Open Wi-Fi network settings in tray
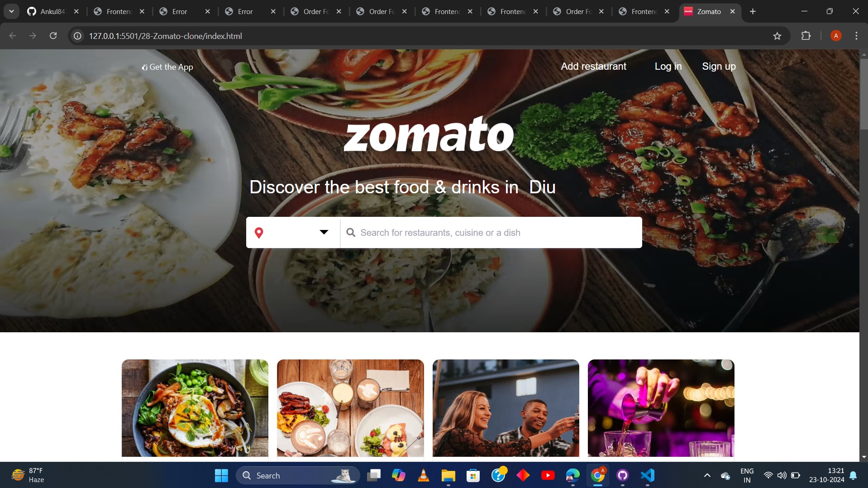The height and width of the screenshot is (488, 868). click(768, 475)
